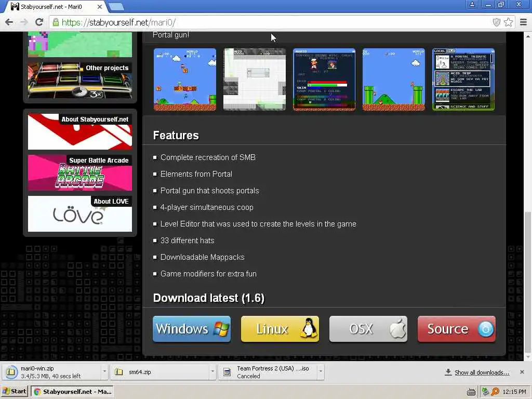Click 'Download latest (1.6)' heading
This screenshot has height=399, width=532.
(209, 298)
